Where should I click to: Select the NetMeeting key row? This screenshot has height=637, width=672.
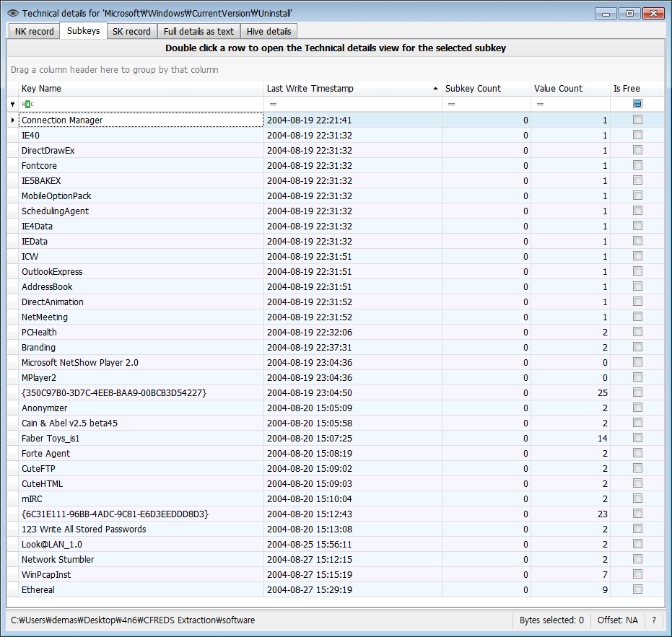tap(336, 317)
